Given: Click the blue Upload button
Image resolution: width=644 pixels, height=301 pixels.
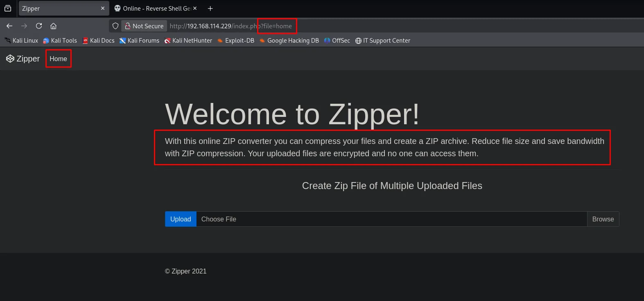Looking at the screenshot, I should coord(181,219).
